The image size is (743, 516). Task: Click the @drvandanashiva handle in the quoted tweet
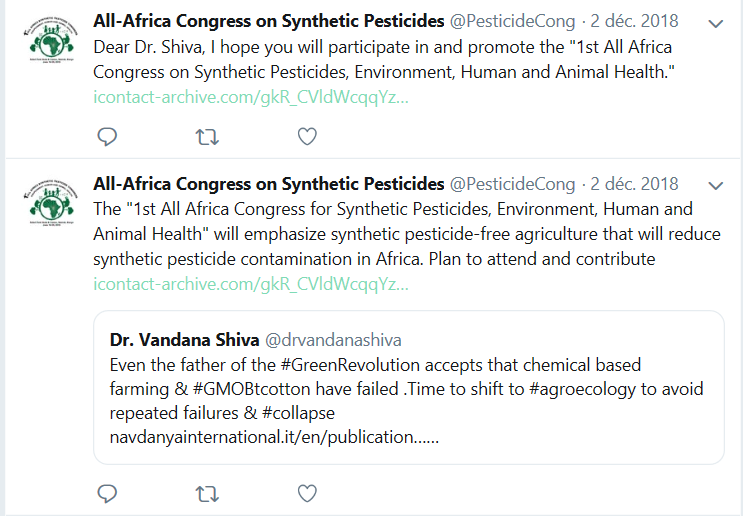click(x=333, y=340)
